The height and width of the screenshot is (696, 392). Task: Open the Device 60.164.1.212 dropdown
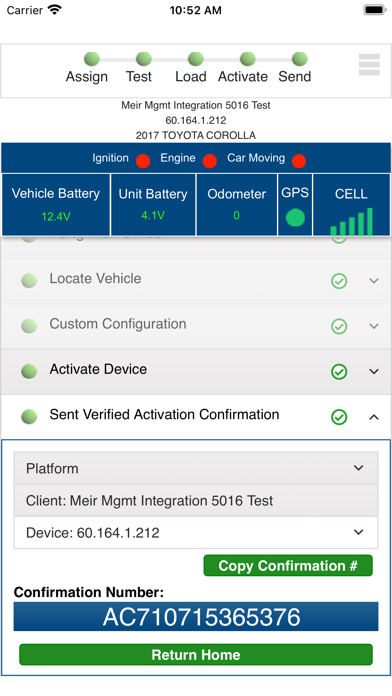(x=196, y=532)
